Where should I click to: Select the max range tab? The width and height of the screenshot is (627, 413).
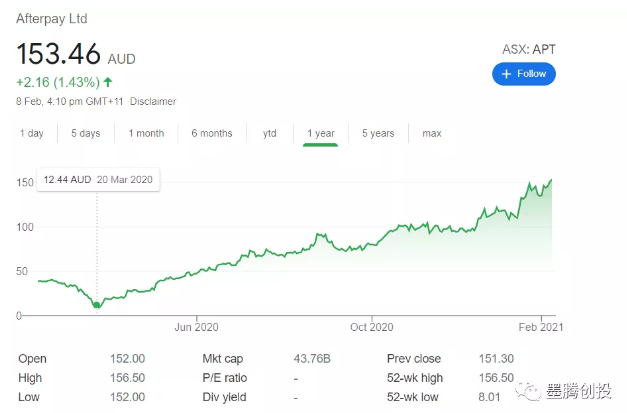click(x=431, y=133)
